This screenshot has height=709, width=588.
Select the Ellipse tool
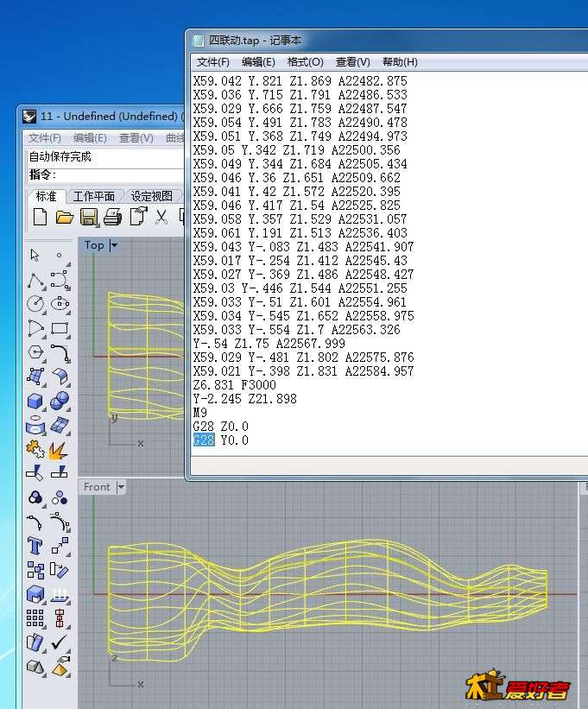60,303
